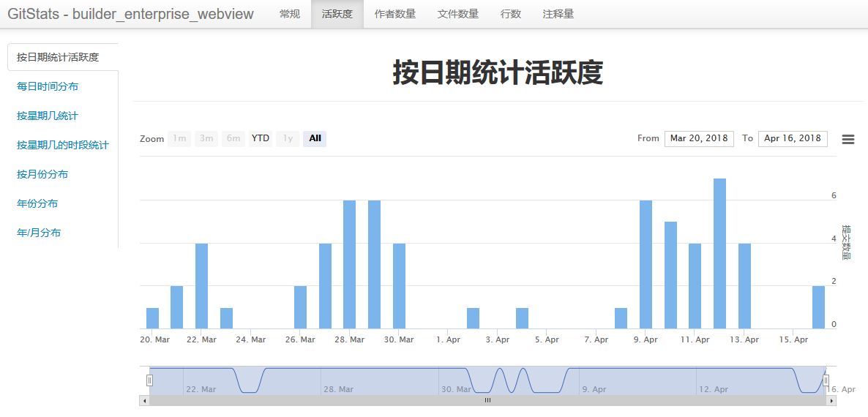Click the navigator left handle grip
Image resolution: width=868 pixels, height=417 pixels.
click(149, 380)
